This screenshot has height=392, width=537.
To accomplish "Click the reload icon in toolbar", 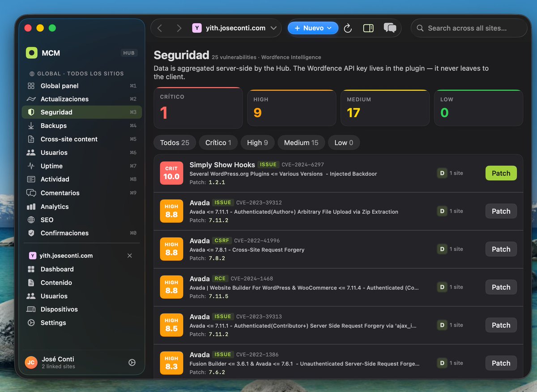I will (x=348, y=28).
